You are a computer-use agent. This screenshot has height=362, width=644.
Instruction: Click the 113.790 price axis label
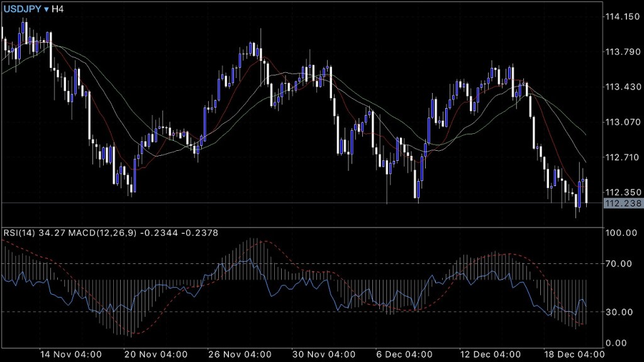(622, 52)
